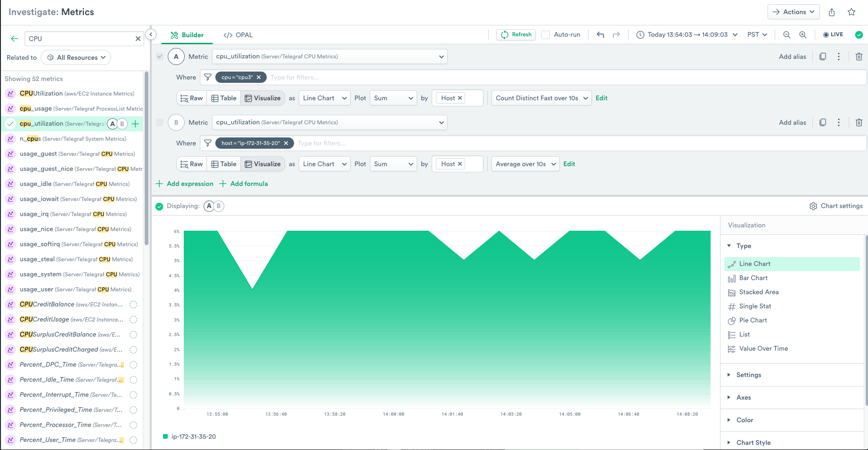Open the All Resources dropdown

click(76, 57)
